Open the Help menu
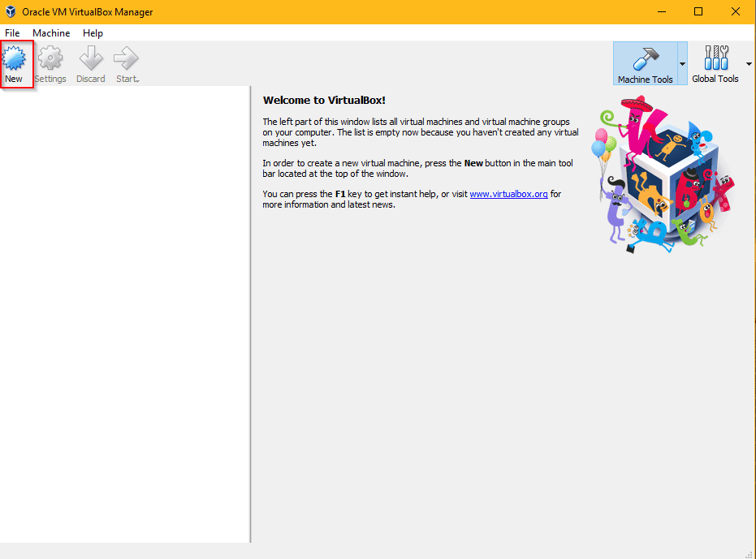Image resolution: width=756 pixels, height=559 pixels. coord(93,33)
